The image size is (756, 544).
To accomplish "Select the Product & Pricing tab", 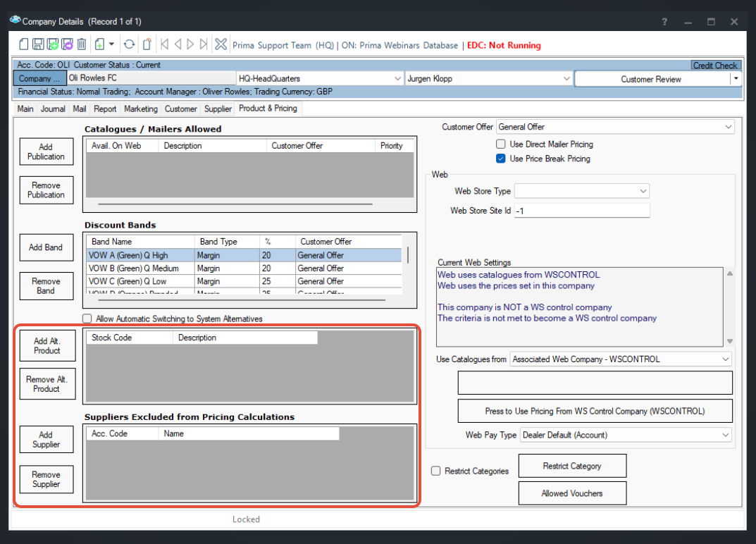I will 268,109.
